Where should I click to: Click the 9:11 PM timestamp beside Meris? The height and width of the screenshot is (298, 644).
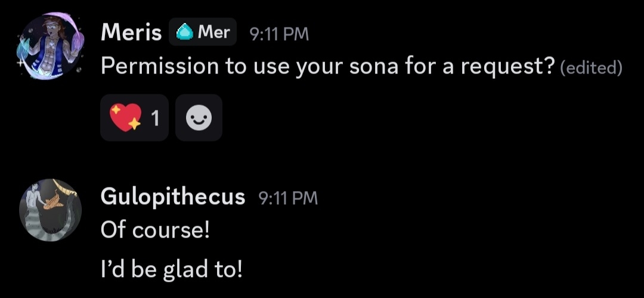pos(279,34)
